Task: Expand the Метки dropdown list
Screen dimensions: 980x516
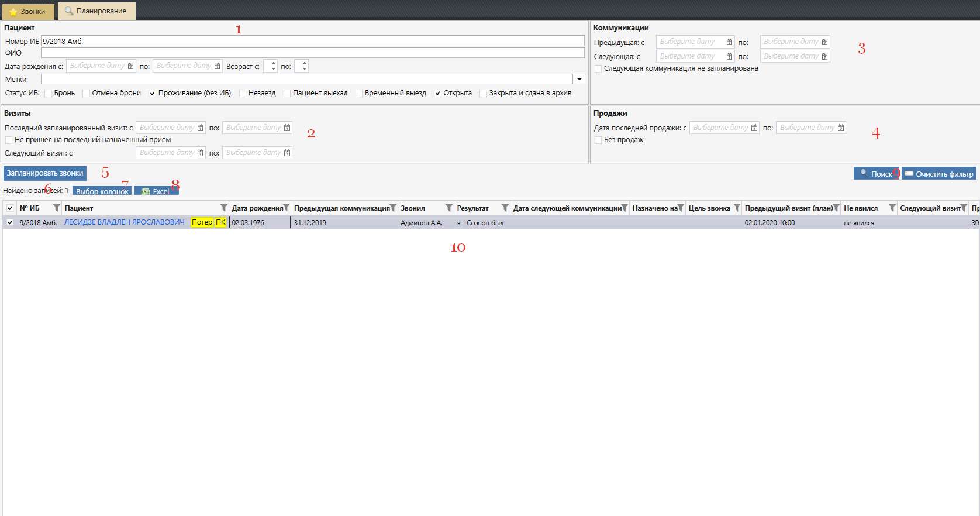Action: click(579, 80)
